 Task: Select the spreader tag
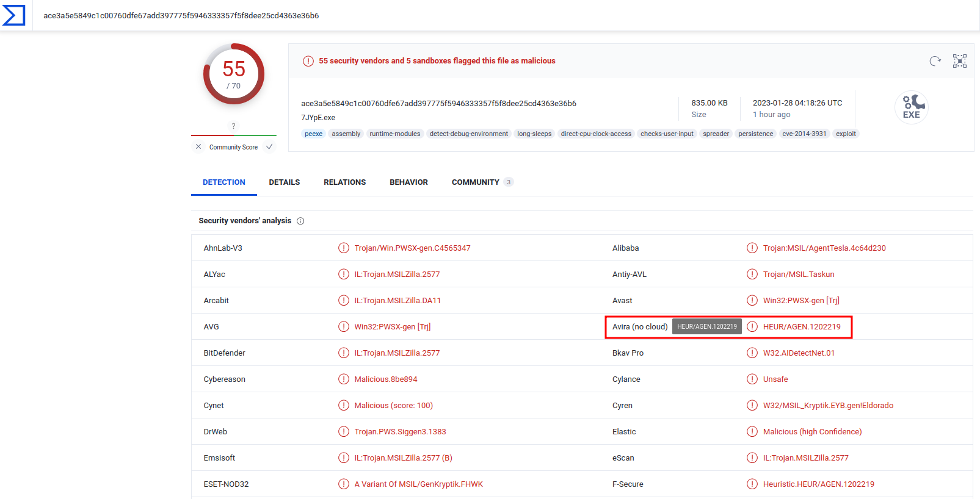coord(716,134)
